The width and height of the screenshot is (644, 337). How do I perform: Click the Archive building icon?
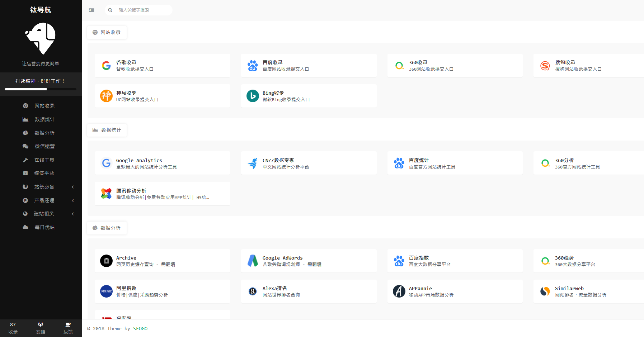pos(106,261)
